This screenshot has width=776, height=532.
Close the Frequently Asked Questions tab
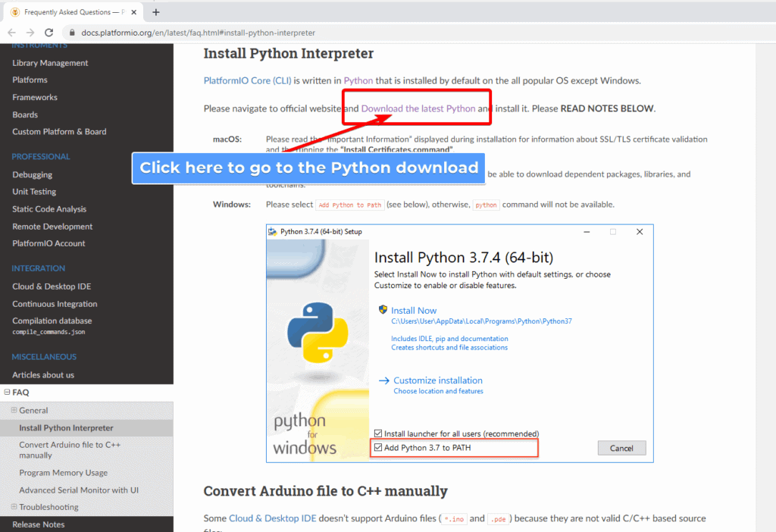coord(133,12)
